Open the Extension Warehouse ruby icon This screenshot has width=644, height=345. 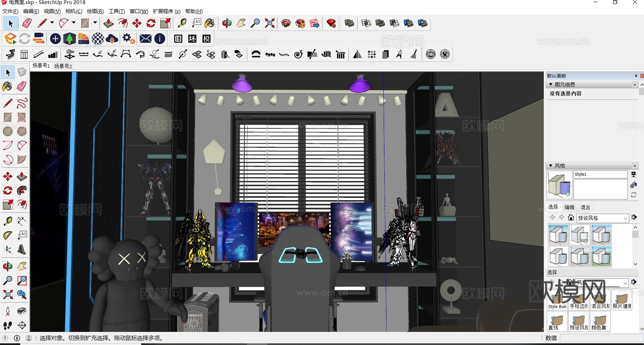point(331,24)
